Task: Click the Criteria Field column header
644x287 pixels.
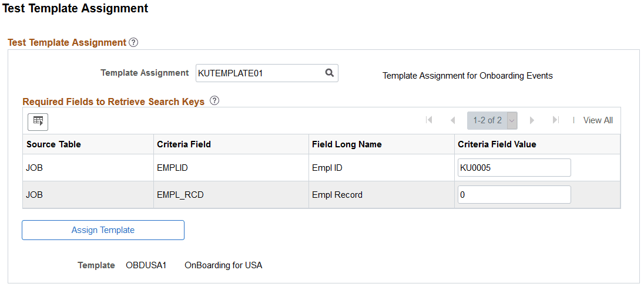Action: point(184,144)
